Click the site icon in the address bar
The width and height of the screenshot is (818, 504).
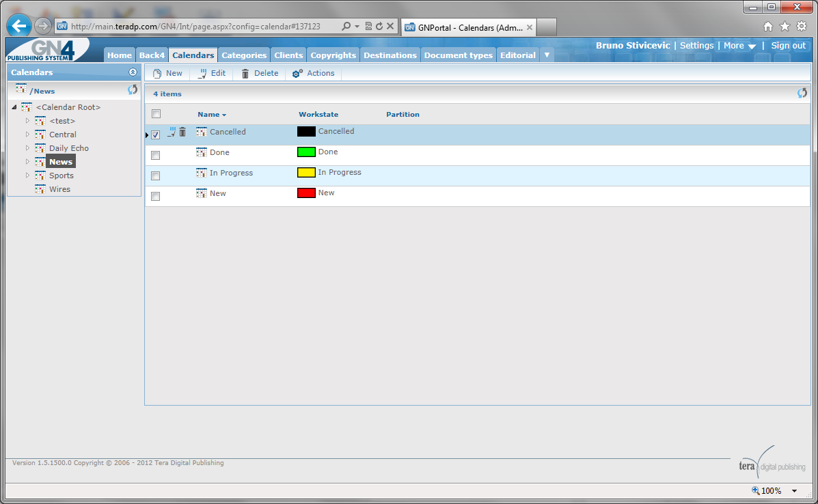click(62, 26)
